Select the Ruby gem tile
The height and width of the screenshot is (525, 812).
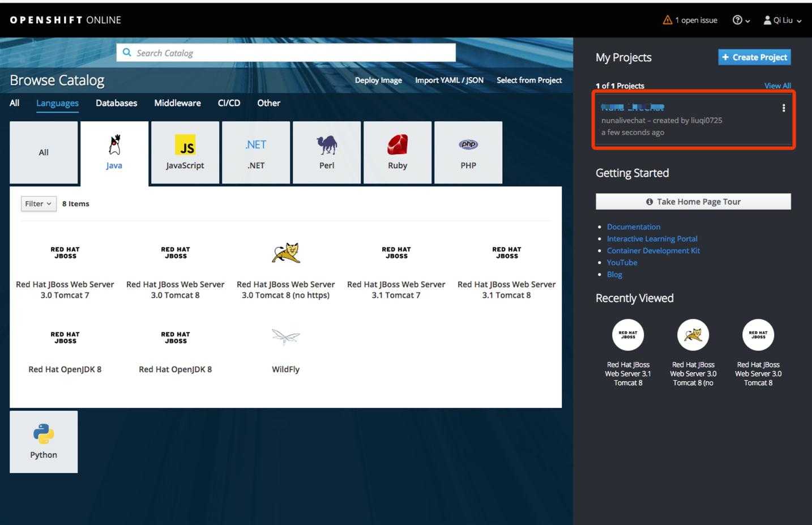398,152
